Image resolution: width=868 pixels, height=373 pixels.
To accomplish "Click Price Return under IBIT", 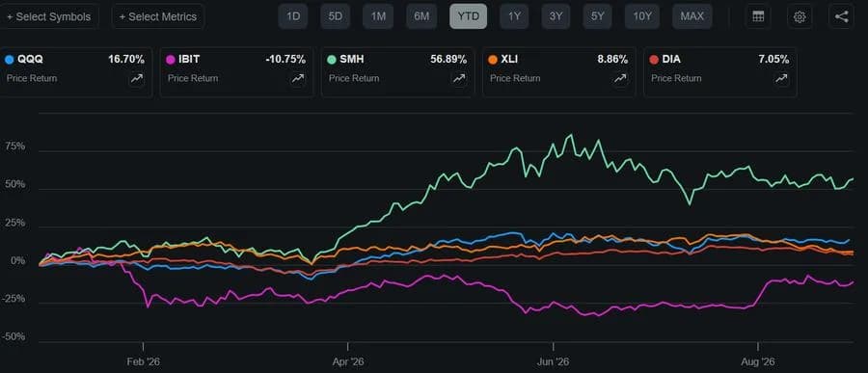I will 193,79.
